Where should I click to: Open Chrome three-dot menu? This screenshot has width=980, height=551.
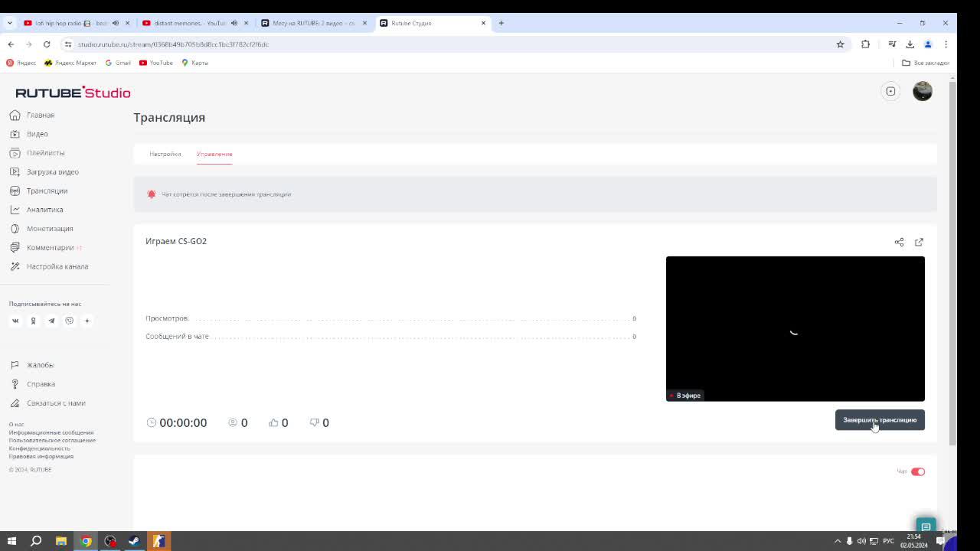click(946, 44)
